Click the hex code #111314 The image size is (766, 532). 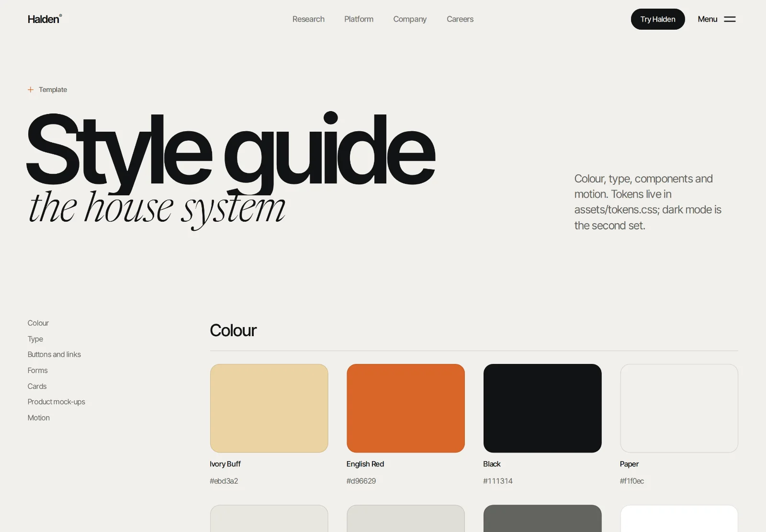tap(498, 481)
